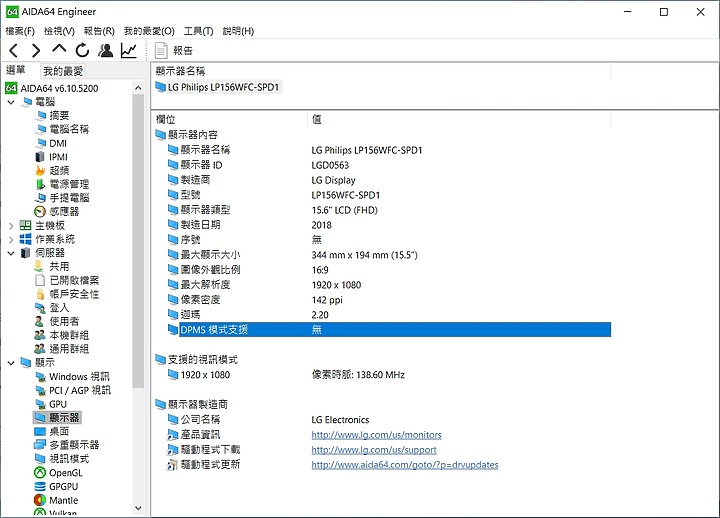Click sidebar scrollbar down arrow
The width and height of the screenshot is (720, 518).
coord(138,508)
